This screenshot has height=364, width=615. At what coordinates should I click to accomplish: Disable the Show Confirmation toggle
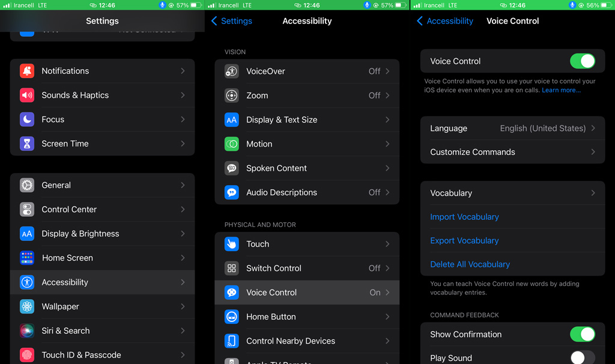point(583,334)
